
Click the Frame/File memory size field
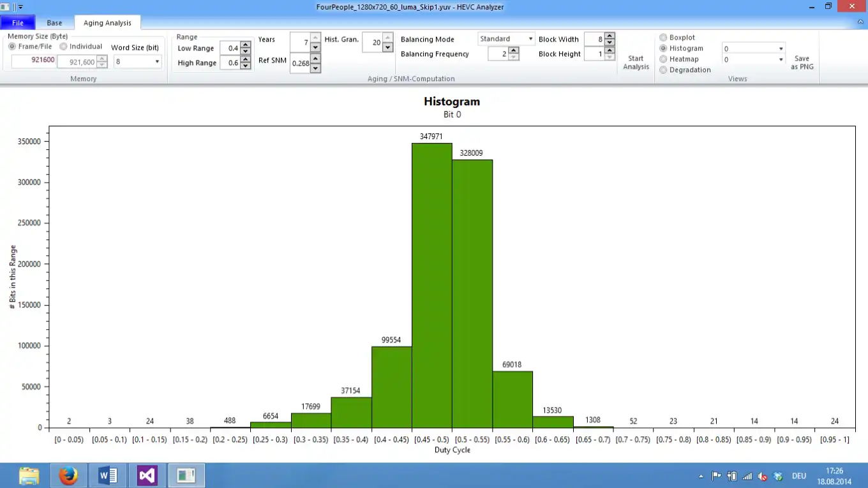point(34,61)
